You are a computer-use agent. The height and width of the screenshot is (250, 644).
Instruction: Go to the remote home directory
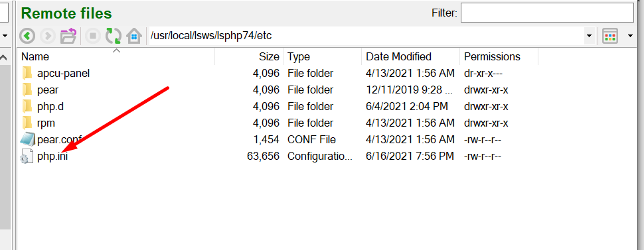tap(134, 36)
